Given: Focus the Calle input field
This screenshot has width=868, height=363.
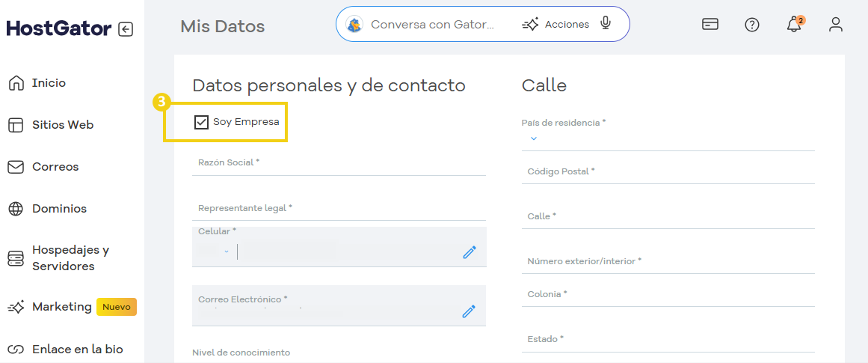Looking at the screenshot, I should pos(668,217).
